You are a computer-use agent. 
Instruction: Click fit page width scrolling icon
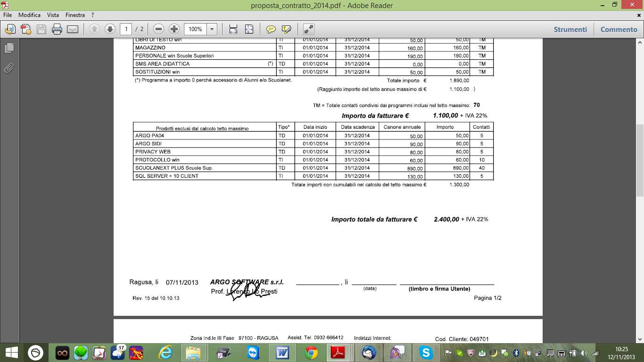[233, 29]
